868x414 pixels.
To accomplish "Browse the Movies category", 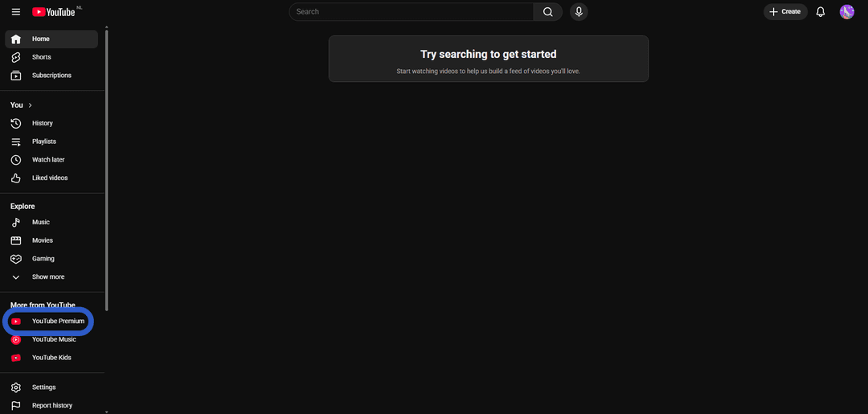I will 51,240.
